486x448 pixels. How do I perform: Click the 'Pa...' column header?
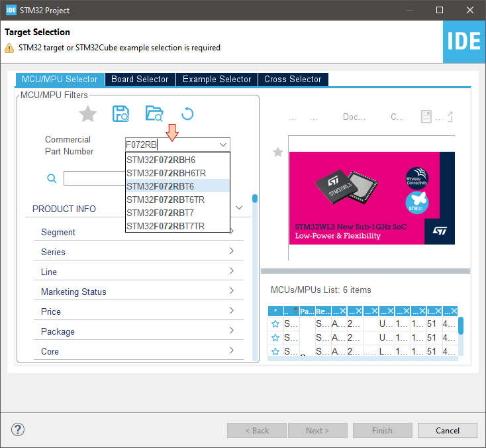pyautogui.click(x=307, y=311)
